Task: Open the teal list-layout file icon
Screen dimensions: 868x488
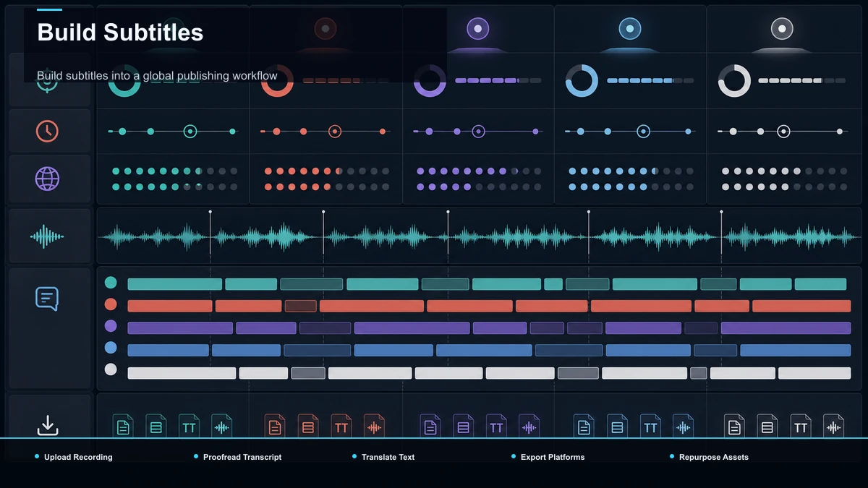Action: [156, 427]
